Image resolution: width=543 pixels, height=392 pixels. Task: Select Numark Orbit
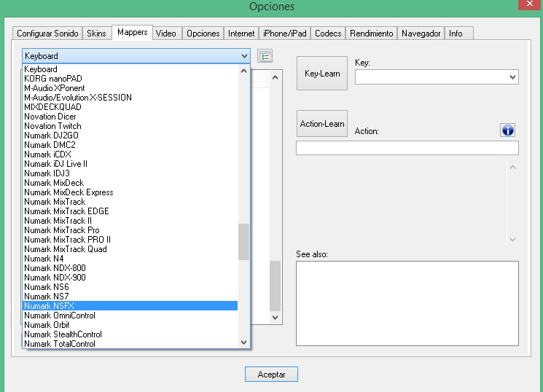coord(130,325)
